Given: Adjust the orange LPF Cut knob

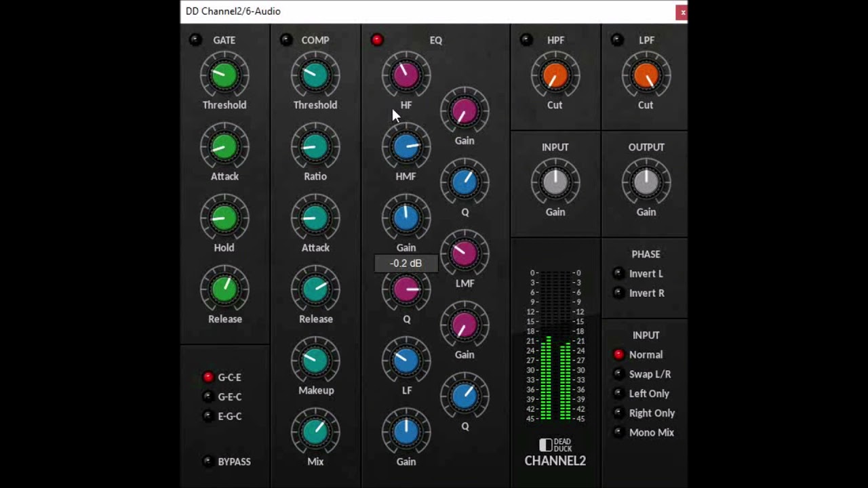Looking at the screenshot, I should tap(646, 75).
